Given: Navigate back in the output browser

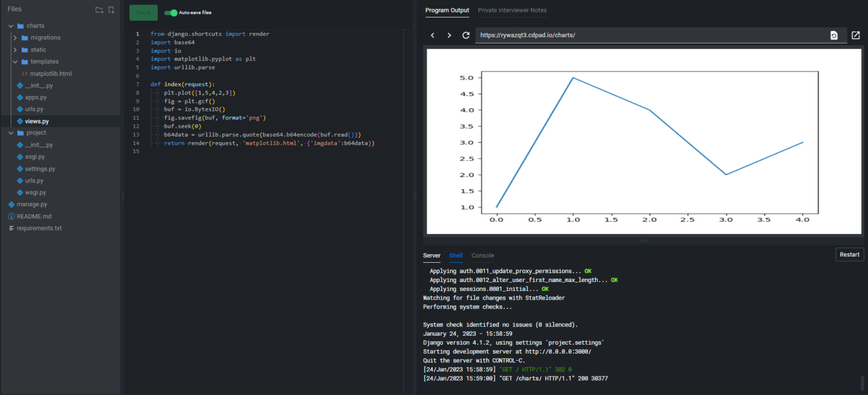Looking at the screenshot, I should [x=432, y=35].
